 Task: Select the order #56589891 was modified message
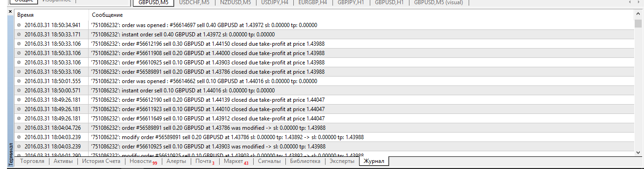(x=208, y=128)
